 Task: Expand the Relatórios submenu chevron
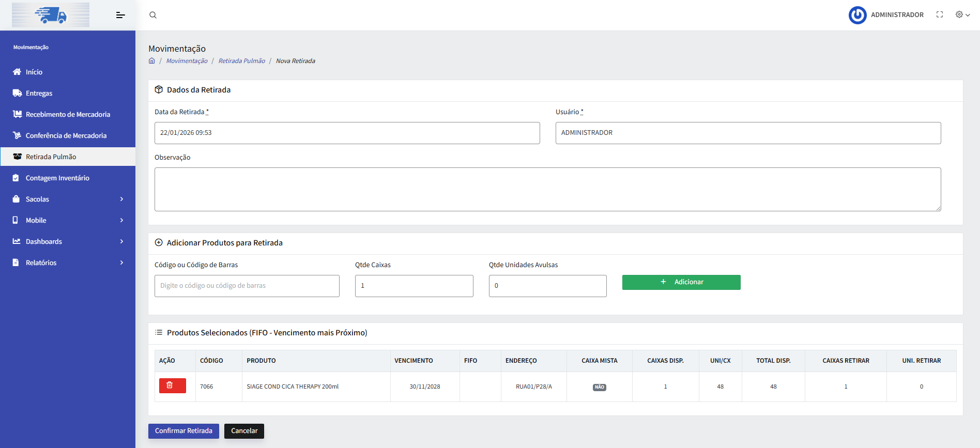pyautogui.click(x=122, y=262)
